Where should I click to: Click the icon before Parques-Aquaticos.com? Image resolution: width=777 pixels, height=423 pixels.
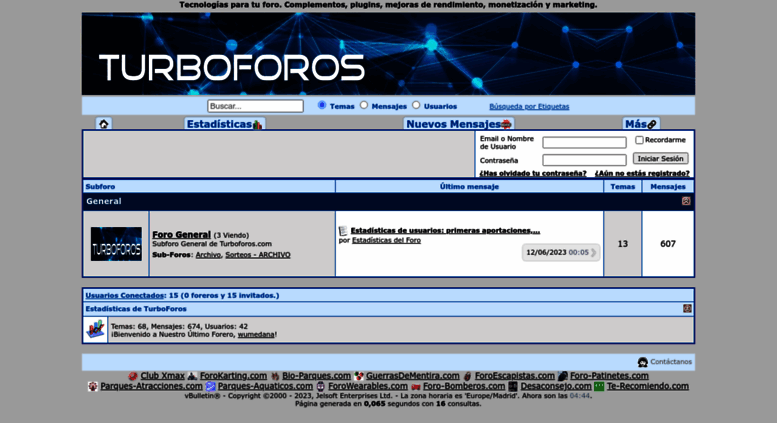pyautogui.click(x=211, y=386)
